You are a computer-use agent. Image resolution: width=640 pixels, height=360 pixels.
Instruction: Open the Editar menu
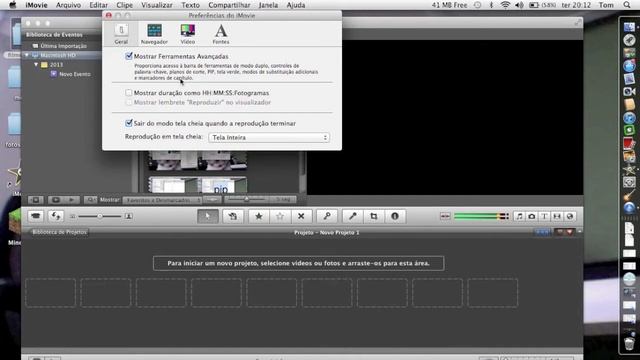(x=98, y=5)
